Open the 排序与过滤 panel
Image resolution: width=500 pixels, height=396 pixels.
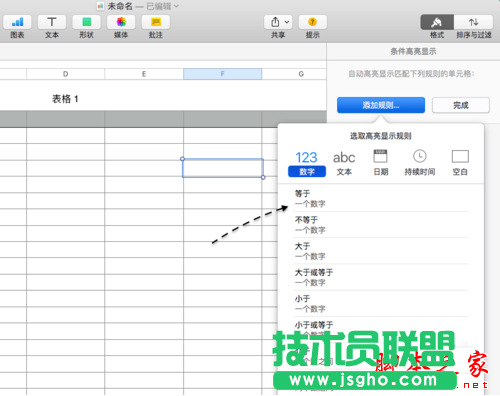(474, 22)
